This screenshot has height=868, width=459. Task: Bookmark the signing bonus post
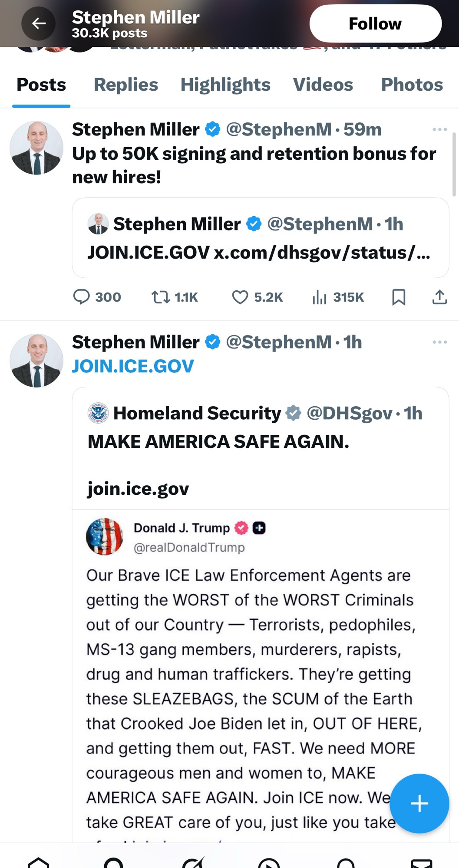pyautogui.click(x=399, y=297)
